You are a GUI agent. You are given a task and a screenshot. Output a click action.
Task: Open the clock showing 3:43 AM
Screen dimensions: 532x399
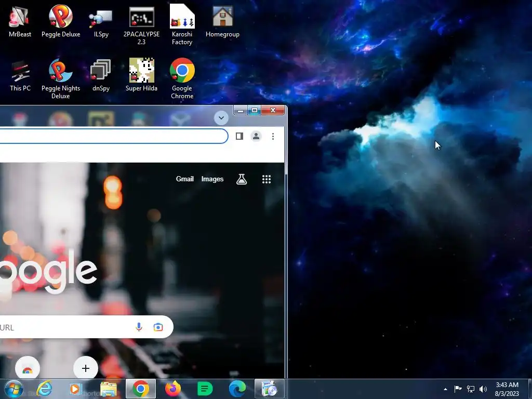(507, 389)
